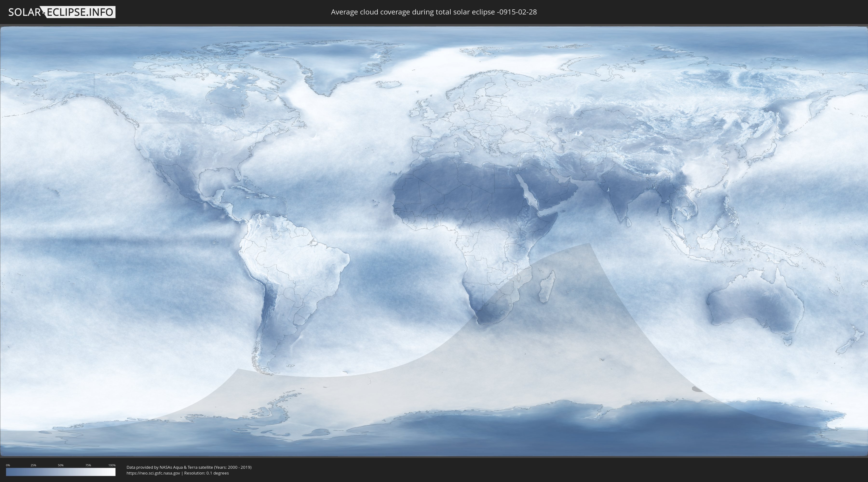
Task: Click the cloud coverage eclipse title text
Action: coord(434,12)
